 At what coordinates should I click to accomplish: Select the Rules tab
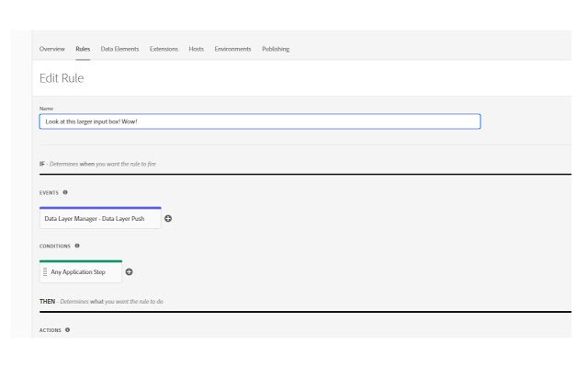pyautogui.click(x=83, y=49)
